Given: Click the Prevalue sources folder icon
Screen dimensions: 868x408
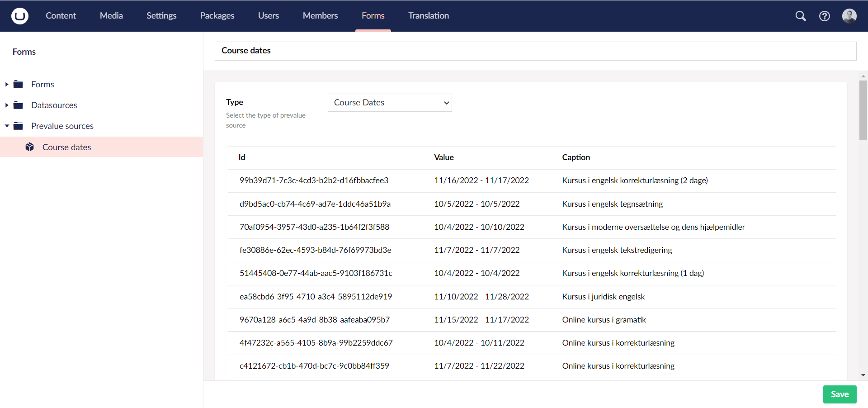Looking at the screenshot, I should tap(18, 126).
